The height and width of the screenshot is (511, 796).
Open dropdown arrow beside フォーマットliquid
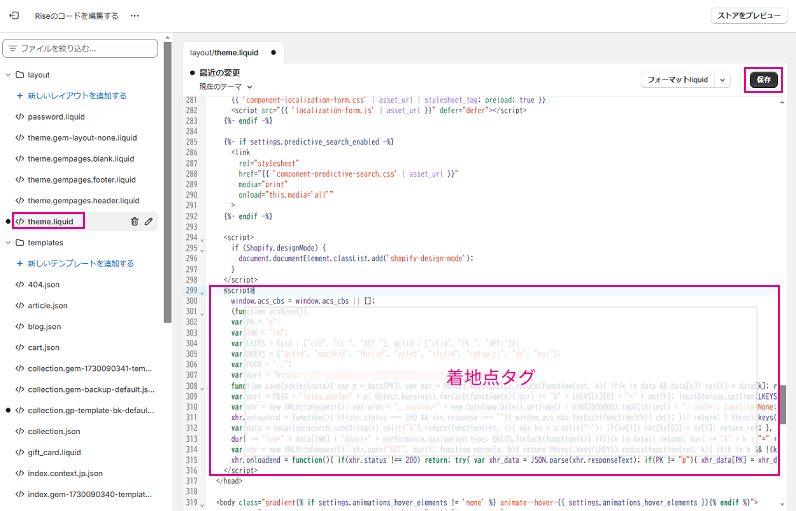[x=722, y=80]
